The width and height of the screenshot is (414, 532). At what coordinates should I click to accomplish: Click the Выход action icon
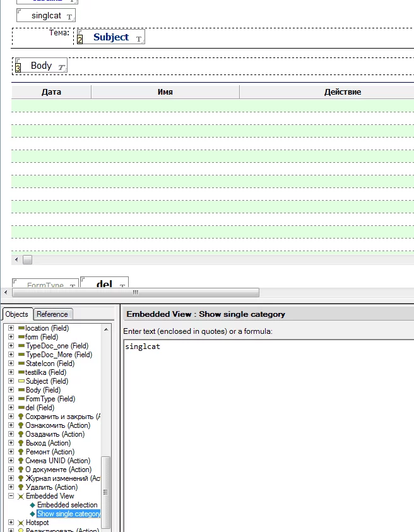click(x=21, y=443)
